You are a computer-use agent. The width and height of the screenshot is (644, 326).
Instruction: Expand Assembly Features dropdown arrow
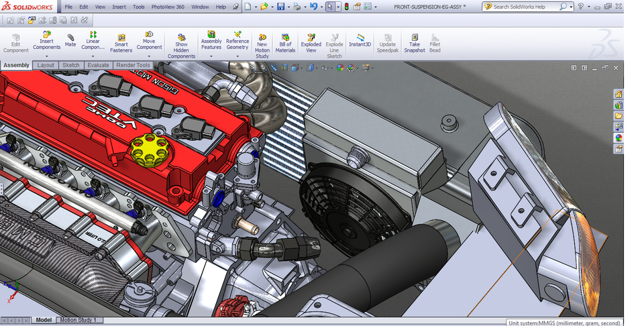211,56
